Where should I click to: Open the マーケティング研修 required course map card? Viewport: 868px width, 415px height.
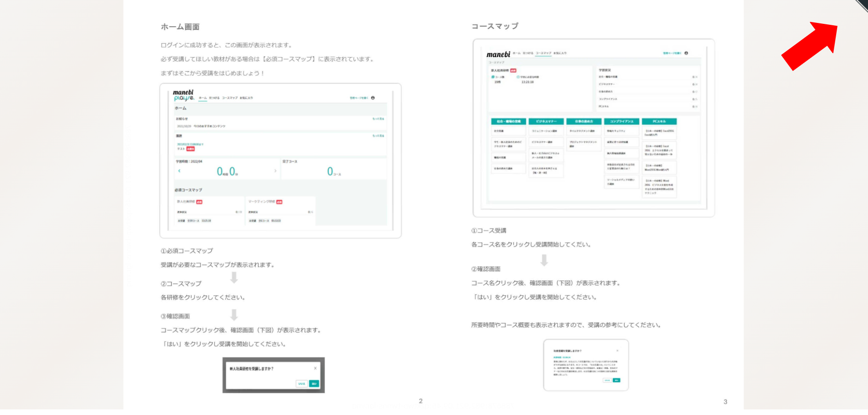coord(280,211)
